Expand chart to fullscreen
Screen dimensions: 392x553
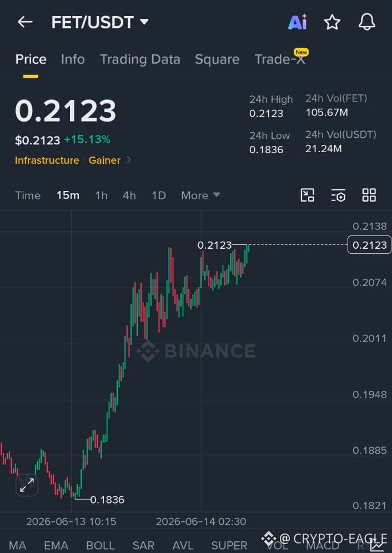point(27,485)
